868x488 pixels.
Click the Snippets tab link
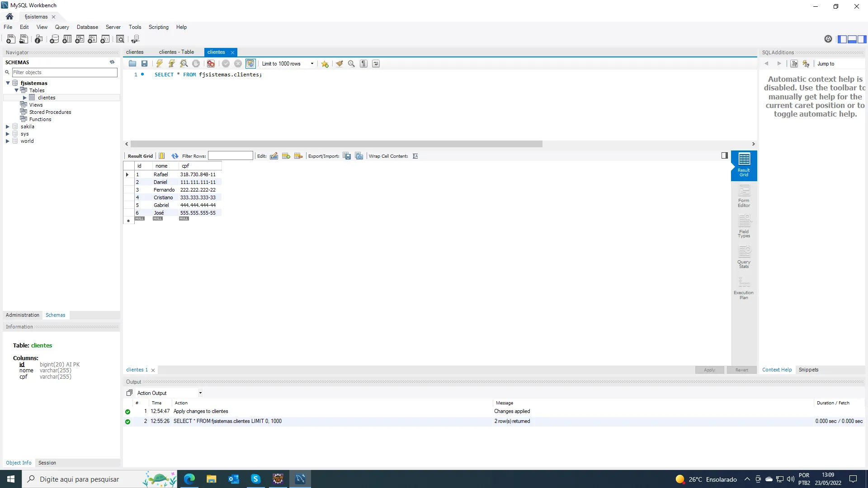coord(808,370)
